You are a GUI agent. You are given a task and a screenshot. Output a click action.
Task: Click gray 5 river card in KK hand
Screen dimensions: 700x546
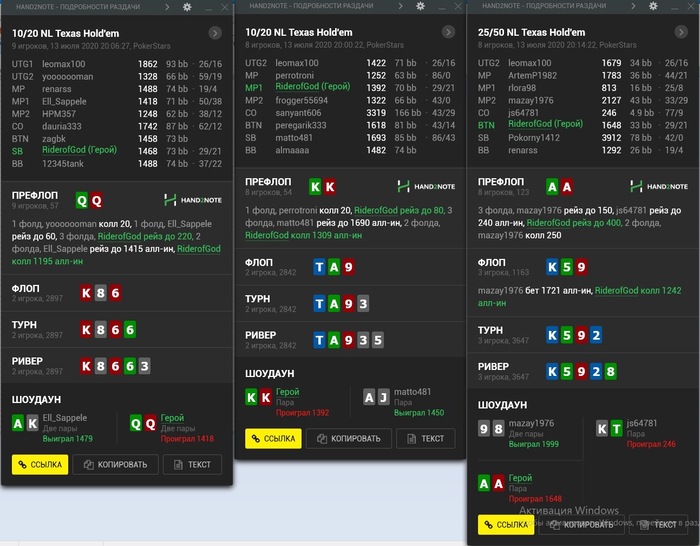(377, 340)
